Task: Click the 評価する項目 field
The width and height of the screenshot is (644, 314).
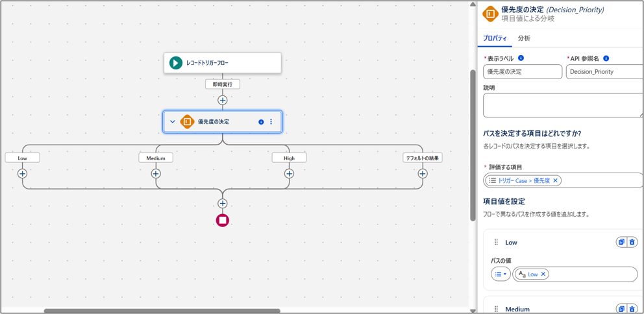Action: point(563,180)
